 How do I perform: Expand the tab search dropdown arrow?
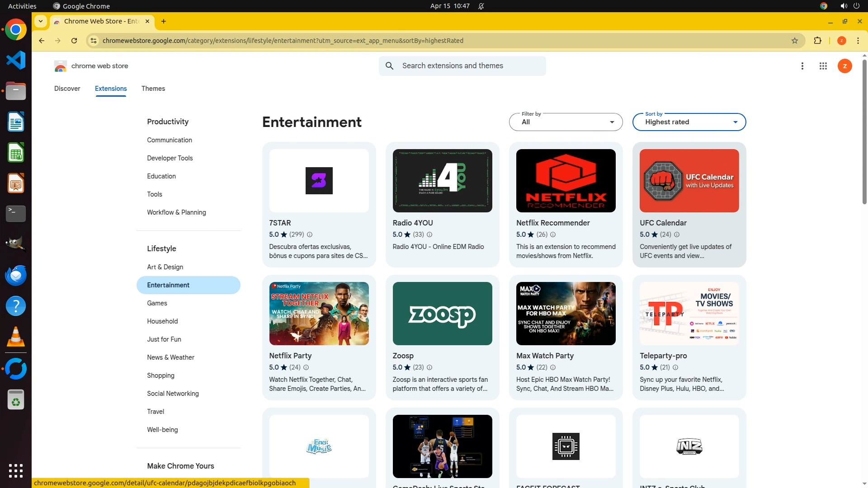pos(41,21)
